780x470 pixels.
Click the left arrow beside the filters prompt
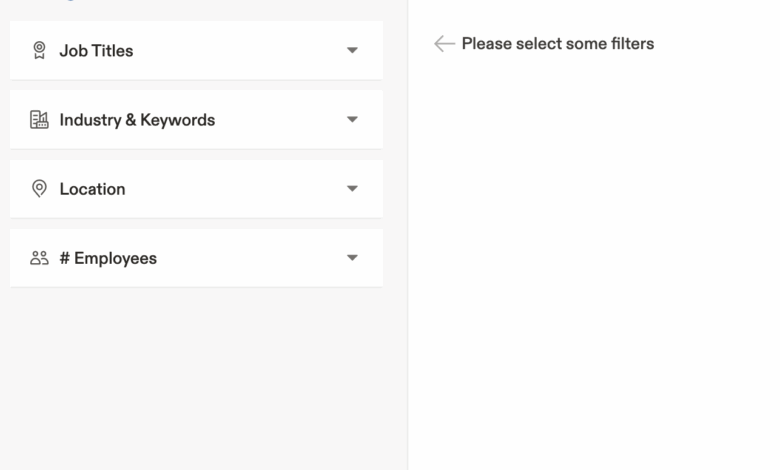point(444,44)
